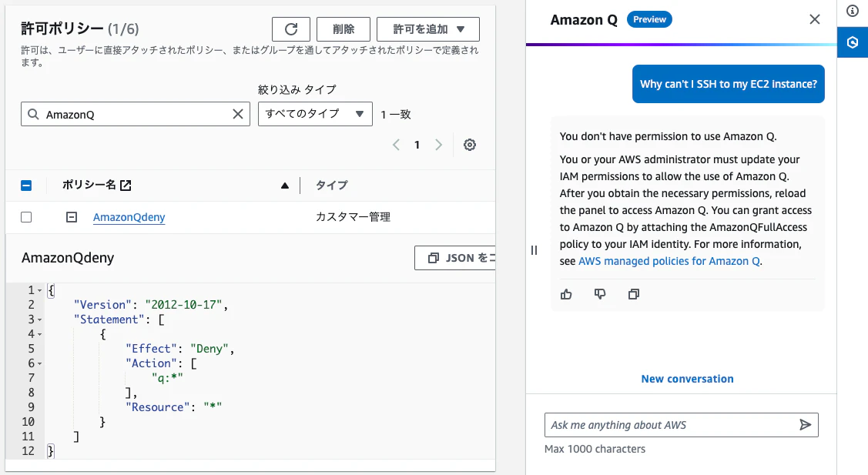Click the refresh policies icon button
The height and width of the screenshot is (475, 868).
(x=290, y=29)
